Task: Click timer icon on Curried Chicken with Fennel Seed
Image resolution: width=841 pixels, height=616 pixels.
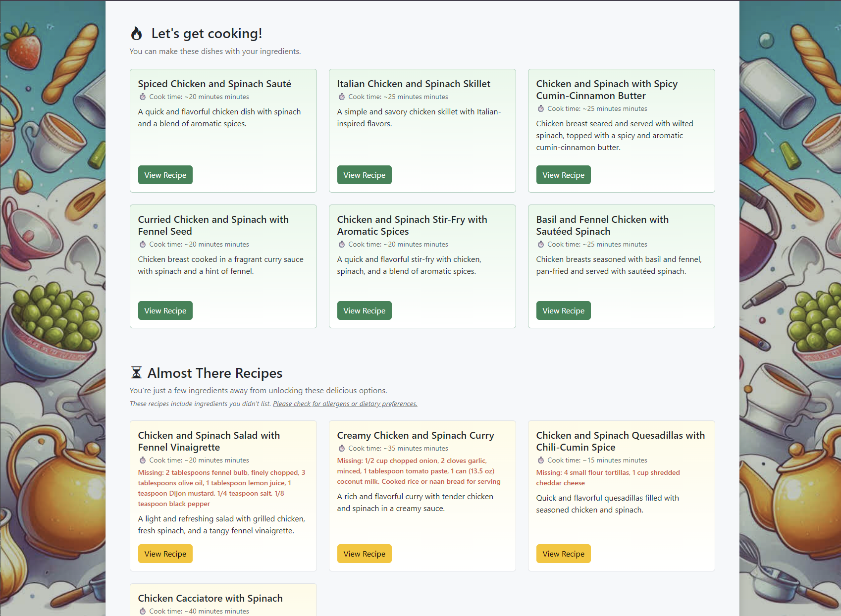Action: [143, 245]
